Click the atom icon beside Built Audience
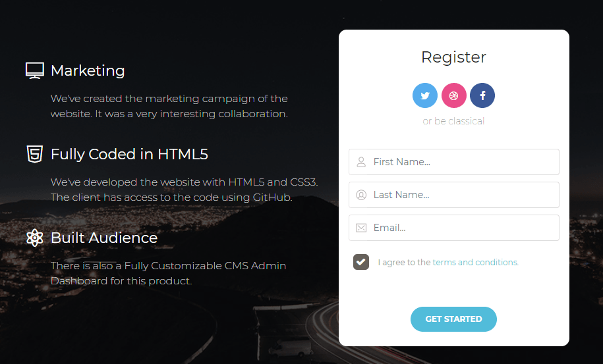Screen dimensions: 603x364 (34, 238)
